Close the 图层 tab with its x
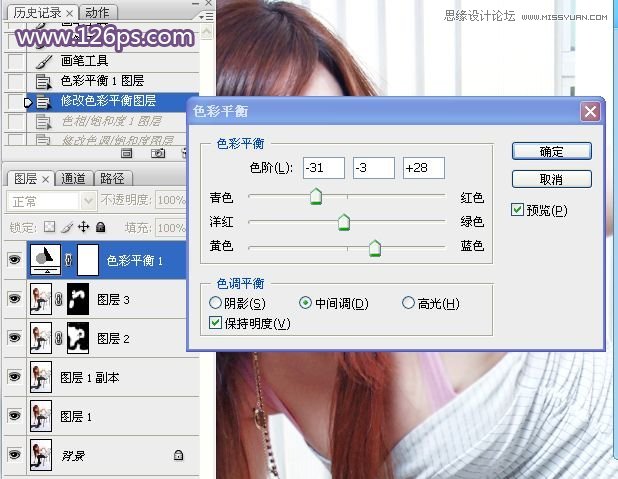 tap(45, 179)
